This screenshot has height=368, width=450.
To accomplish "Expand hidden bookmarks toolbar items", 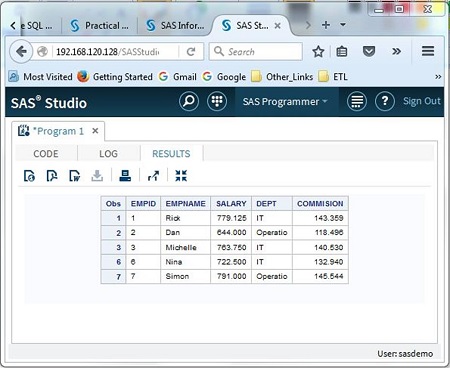I will click(438, 77).
